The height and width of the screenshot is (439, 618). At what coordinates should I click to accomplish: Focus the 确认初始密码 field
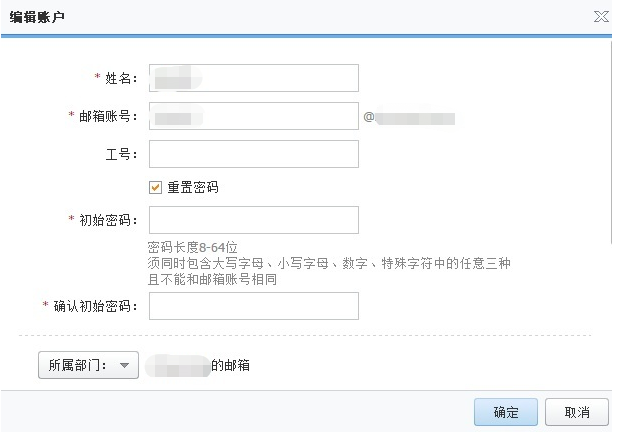pos(253,306)
